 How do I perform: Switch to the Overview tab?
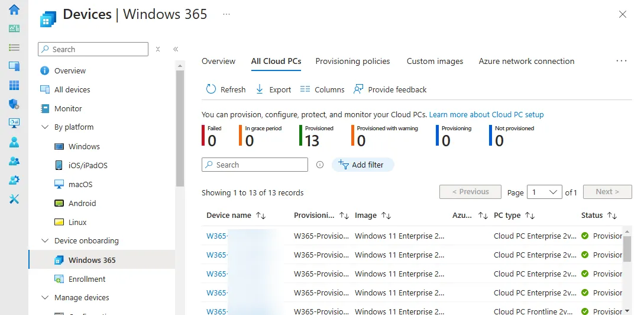218,61
